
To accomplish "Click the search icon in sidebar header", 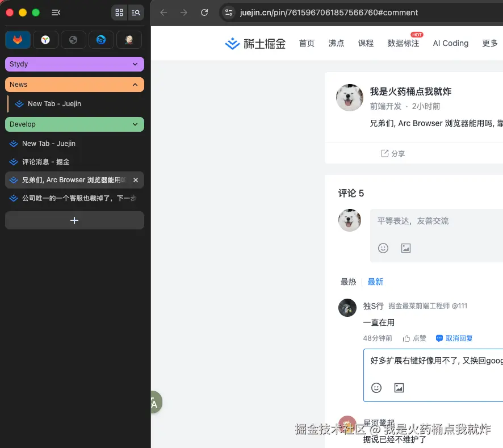I will [136, 12].
